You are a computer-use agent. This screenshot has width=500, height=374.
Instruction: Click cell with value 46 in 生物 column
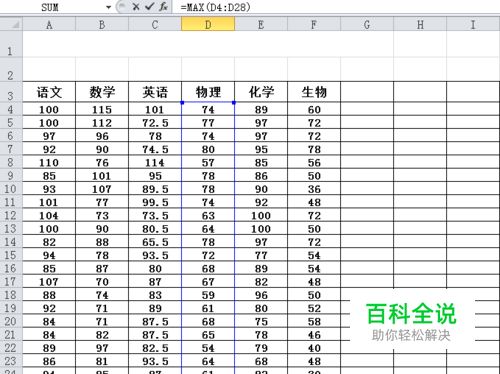pyautogui.click(x=314, y=335)
